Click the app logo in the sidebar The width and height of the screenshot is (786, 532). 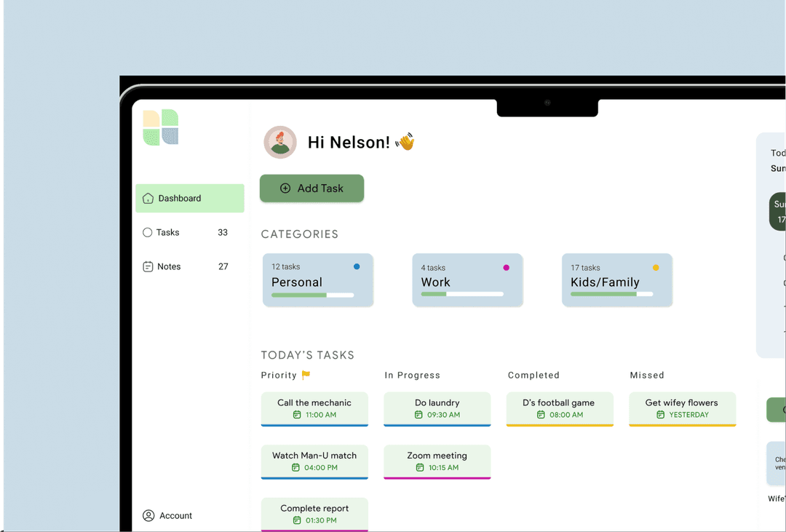[161, 127]
